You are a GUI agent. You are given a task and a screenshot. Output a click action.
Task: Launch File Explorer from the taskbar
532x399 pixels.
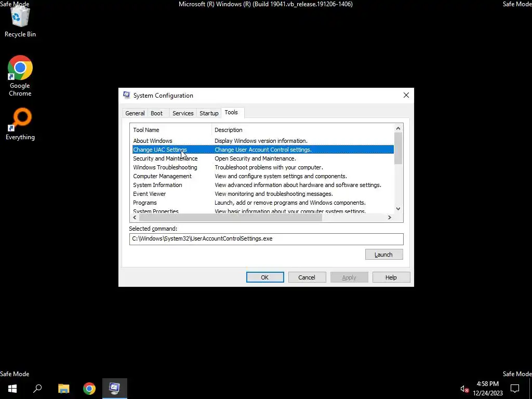coord(63,388)
